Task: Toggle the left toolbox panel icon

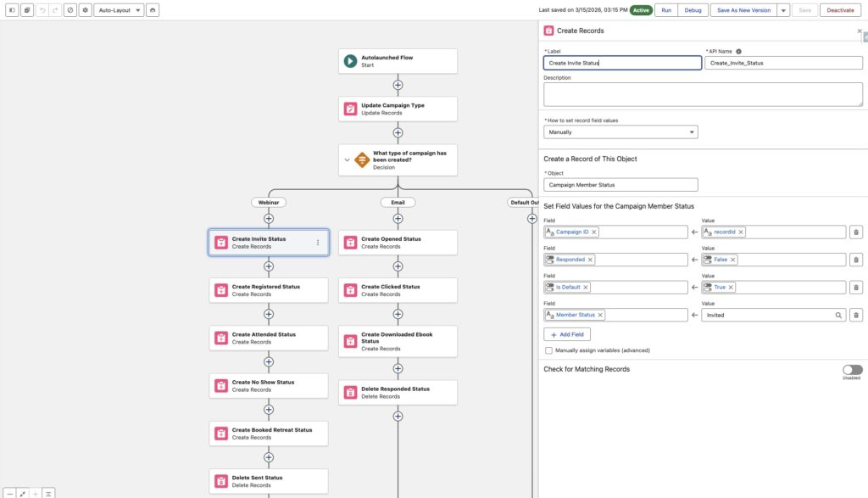Action: pos(12,10)
